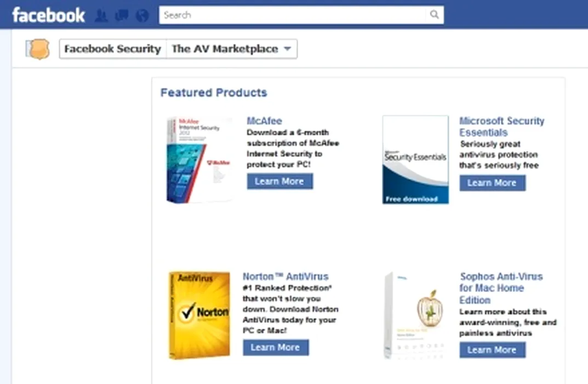Click Learn More under McAfee
This screenshot has height=384, width=588.
(279, 181)
